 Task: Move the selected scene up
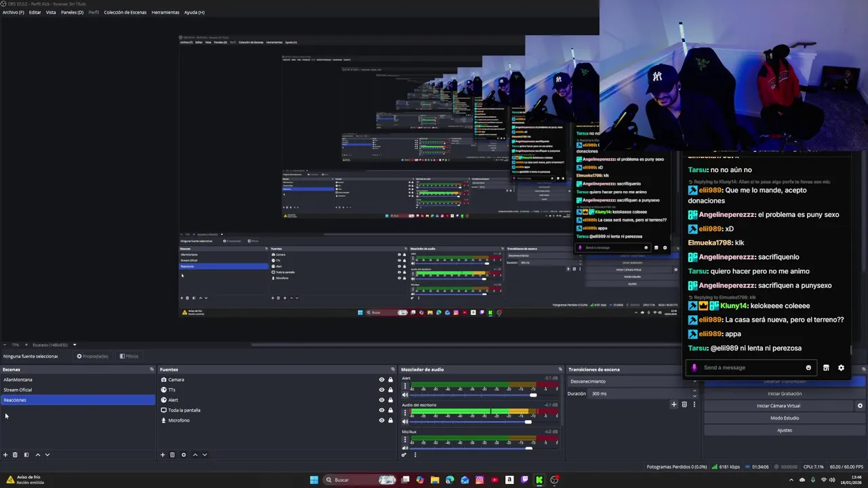pyautogui.click(x=37, y=455)
